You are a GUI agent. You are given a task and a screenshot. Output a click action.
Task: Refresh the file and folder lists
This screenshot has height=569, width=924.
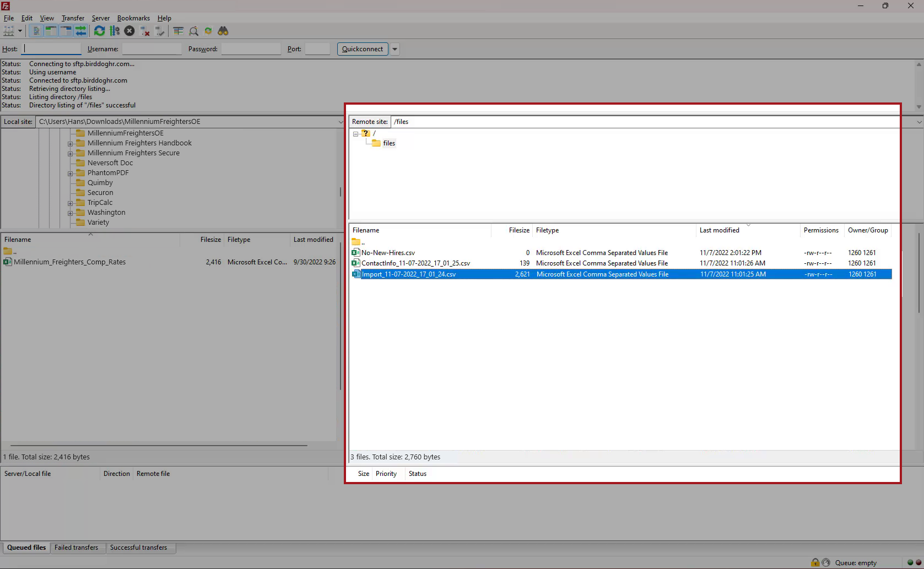[x=99, y=31]
